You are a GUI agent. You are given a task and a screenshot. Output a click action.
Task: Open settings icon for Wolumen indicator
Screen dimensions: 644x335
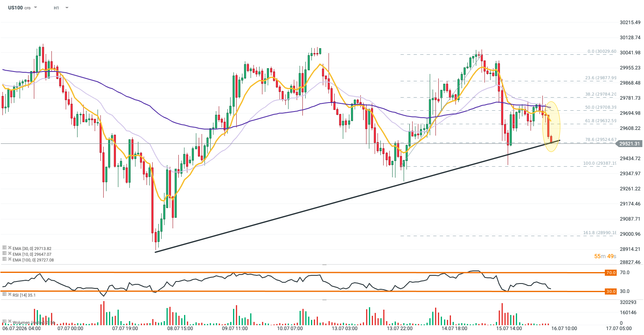tap(4, 322)
